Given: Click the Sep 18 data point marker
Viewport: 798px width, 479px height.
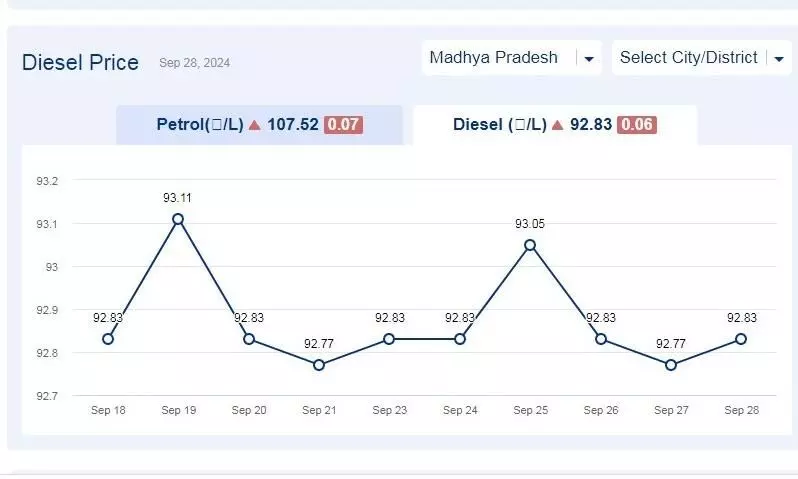Looking at the screenshot, I should click(108, 339).
